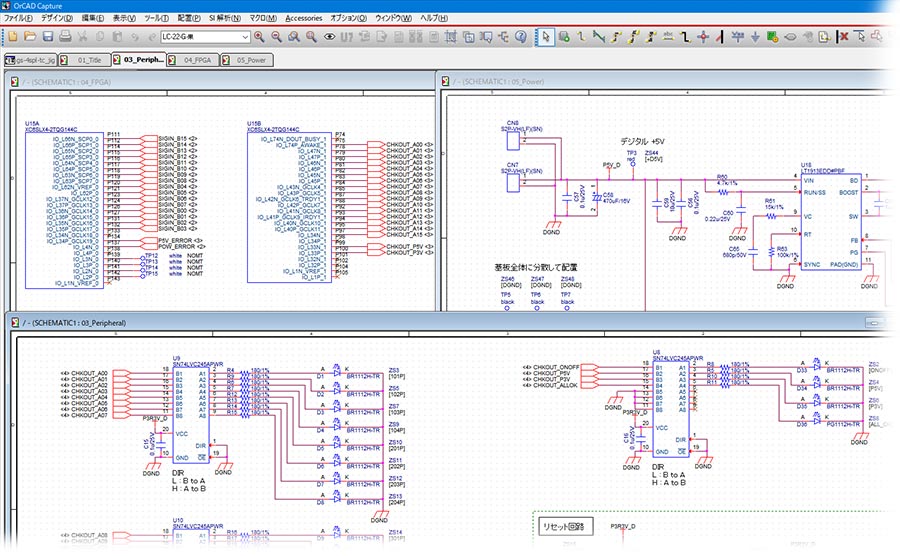Select the Place Junction tool
This screenshot has height=556, width=900.
click(703, 37)
